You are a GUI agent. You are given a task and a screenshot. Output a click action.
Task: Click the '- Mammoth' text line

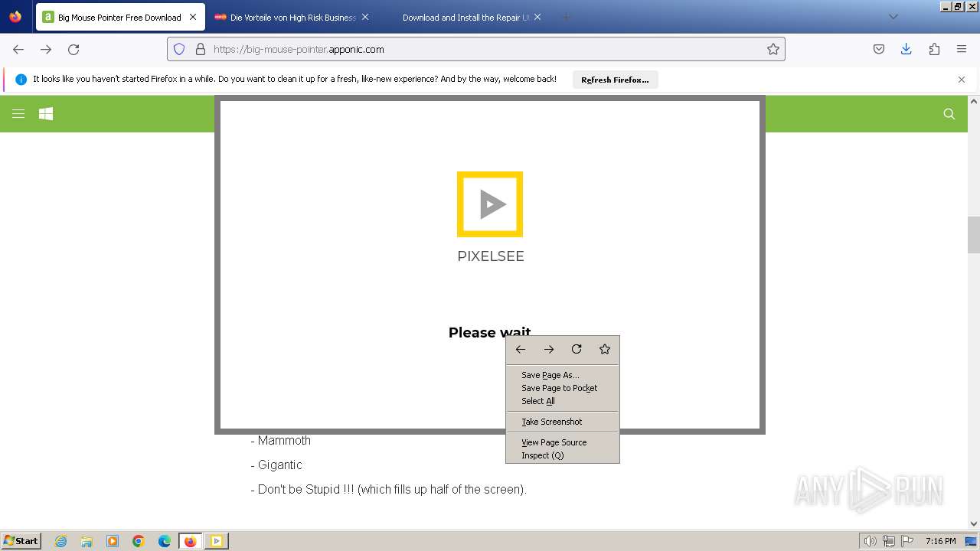(x=280, y=440)
